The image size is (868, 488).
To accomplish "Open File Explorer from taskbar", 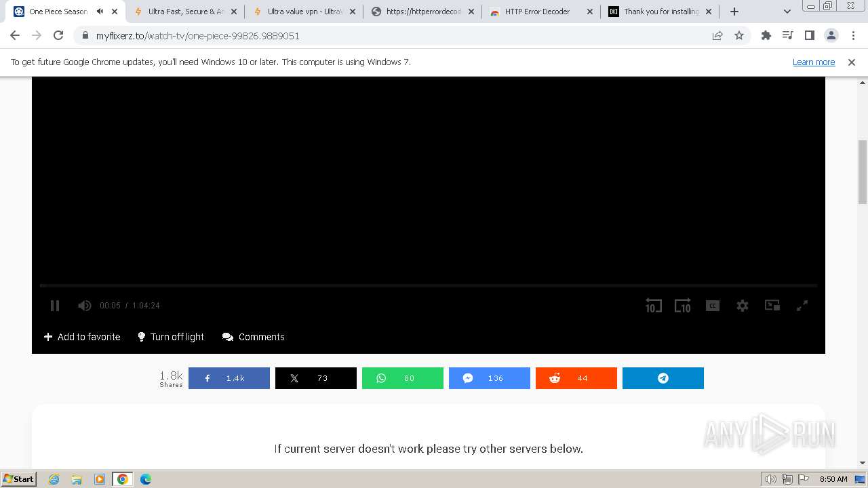I will click(77, 479).
